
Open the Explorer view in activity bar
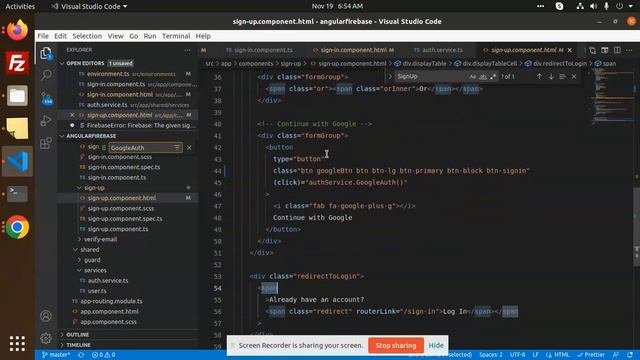(46, 53)
